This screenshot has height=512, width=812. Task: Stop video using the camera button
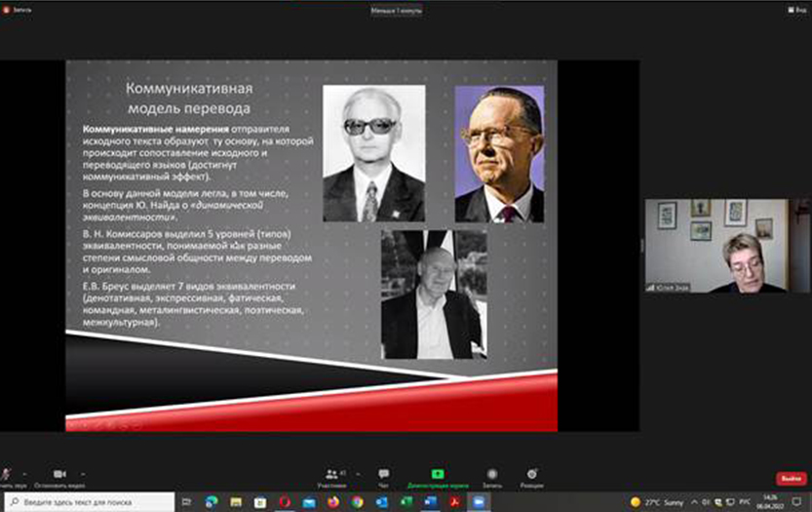(58, 475)
